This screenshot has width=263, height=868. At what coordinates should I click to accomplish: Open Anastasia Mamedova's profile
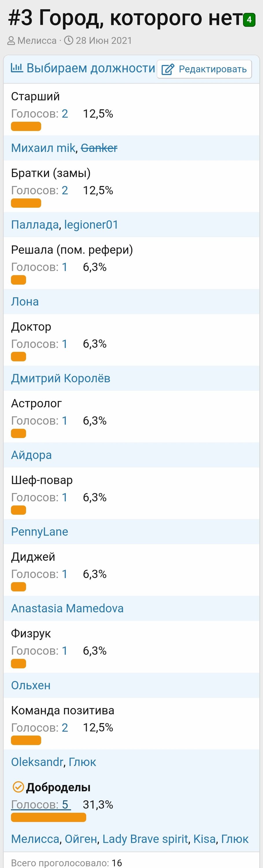[x=67, y=608]
